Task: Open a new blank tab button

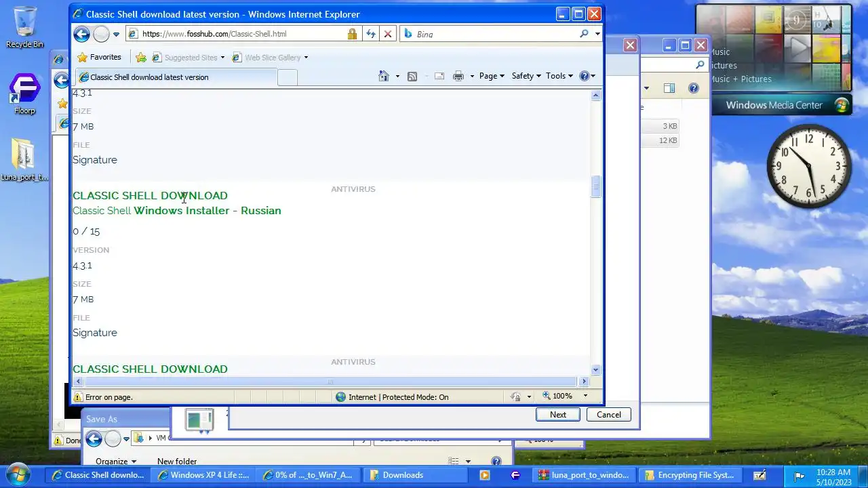Action: (288, 77)
